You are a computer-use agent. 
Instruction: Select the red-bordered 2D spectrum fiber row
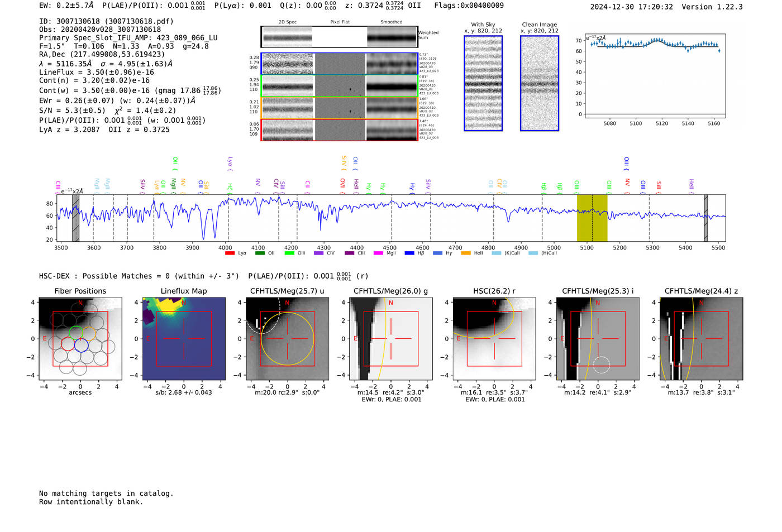pyautogui.click(x=339, y=130)
